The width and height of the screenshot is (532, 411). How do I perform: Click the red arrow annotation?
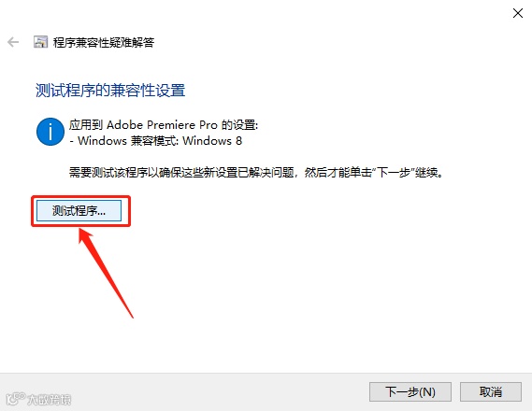pos(105,273)
